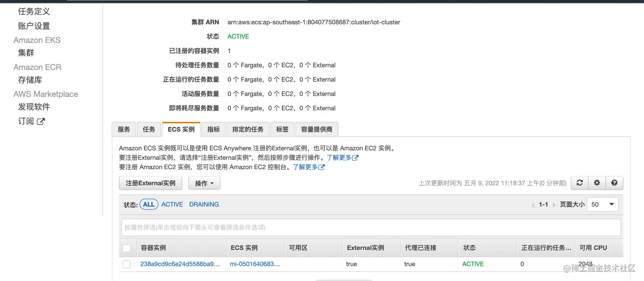Open the 操作 dropdown menu
Viewport: 644px width, 281px height.
(x=204, y=183)
